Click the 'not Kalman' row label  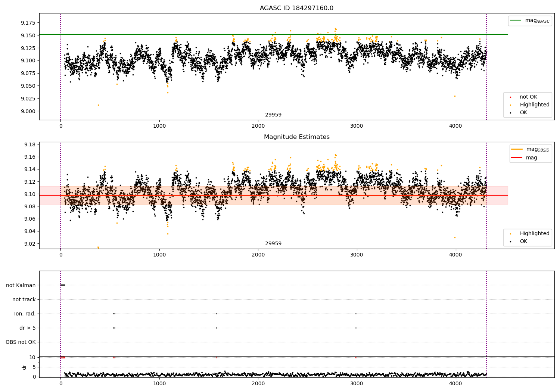click(x=21, y=285)
